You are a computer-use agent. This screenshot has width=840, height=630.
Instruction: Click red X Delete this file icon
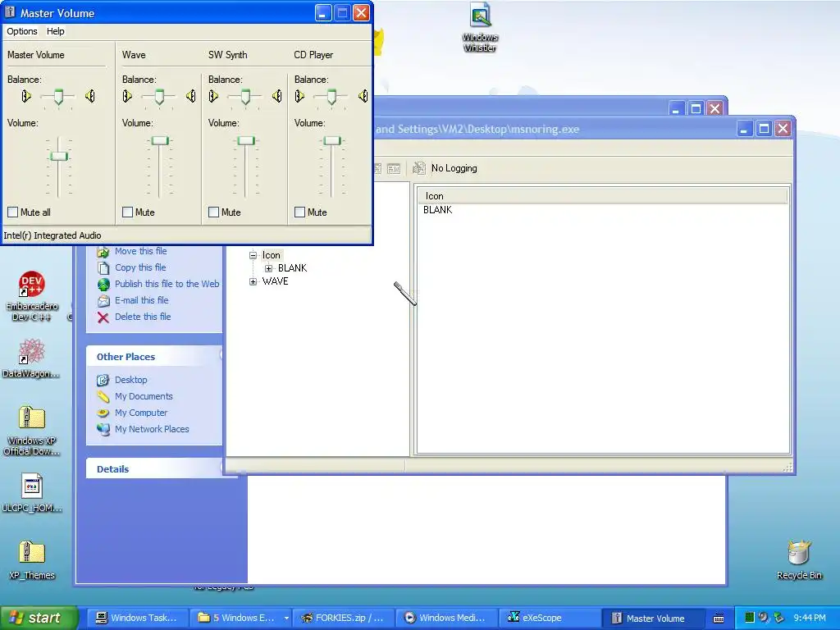point(103,317)
